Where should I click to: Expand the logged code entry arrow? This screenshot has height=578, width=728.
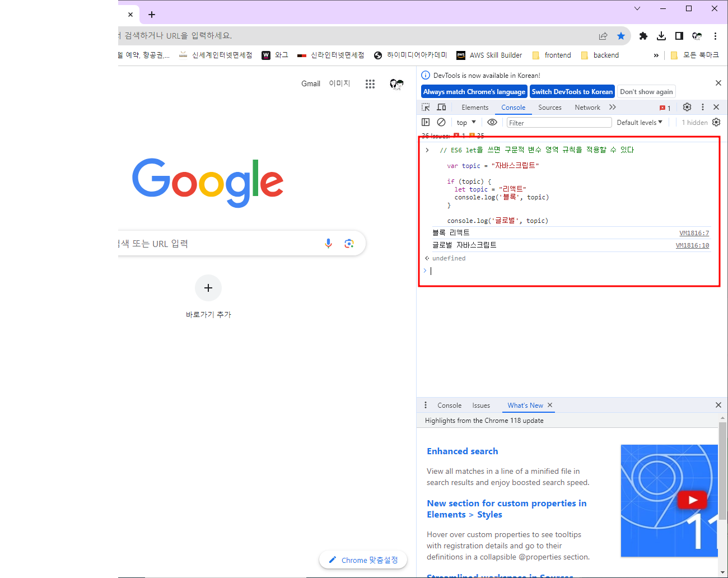click(x=427, y=150)
